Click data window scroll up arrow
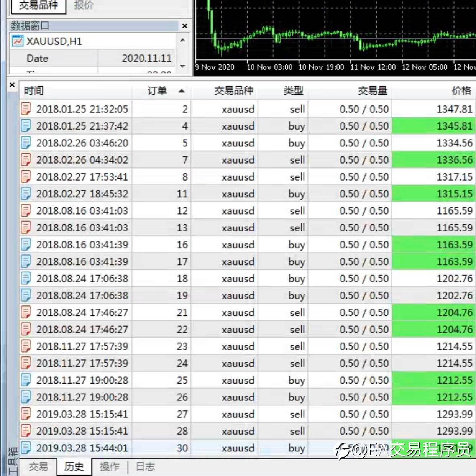This screenshot has width=476, height=476. 183,40
